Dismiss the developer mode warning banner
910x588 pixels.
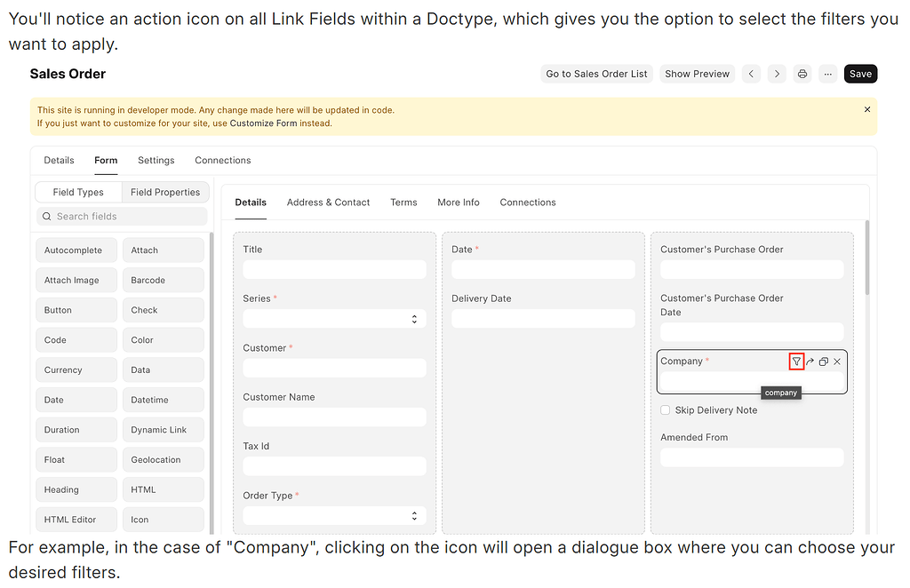(x=866, y=109)
